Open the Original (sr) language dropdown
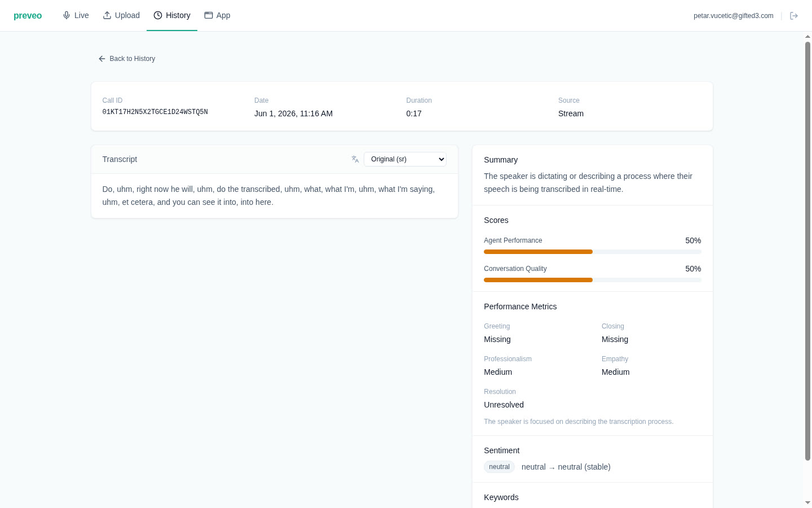 [x=405, y=159]
